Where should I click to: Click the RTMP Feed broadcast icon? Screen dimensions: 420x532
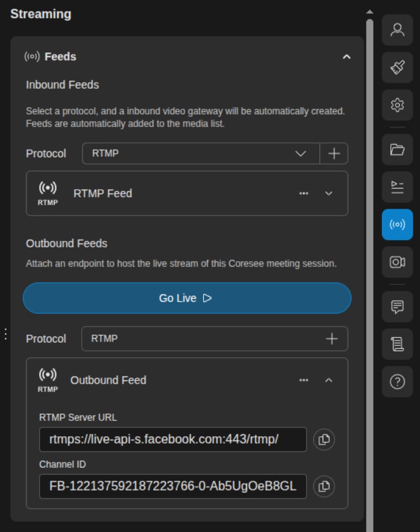coord(48,193)
